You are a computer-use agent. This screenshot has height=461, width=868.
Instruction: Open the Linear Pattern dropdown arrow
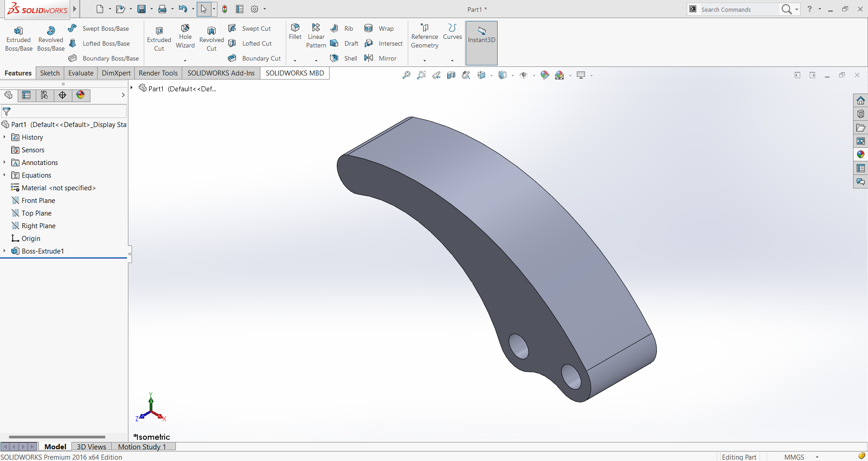(316, 60)
